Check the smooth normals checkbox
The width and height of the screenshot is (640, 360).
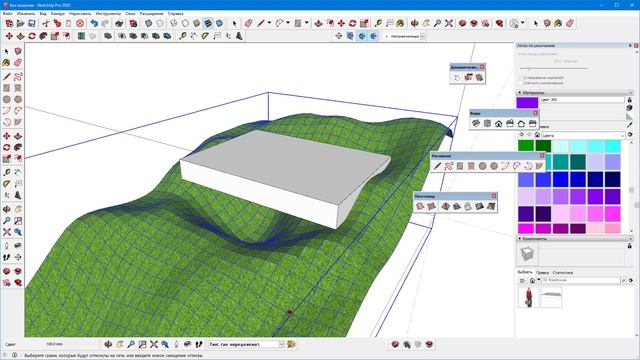(x=520, y=77)
